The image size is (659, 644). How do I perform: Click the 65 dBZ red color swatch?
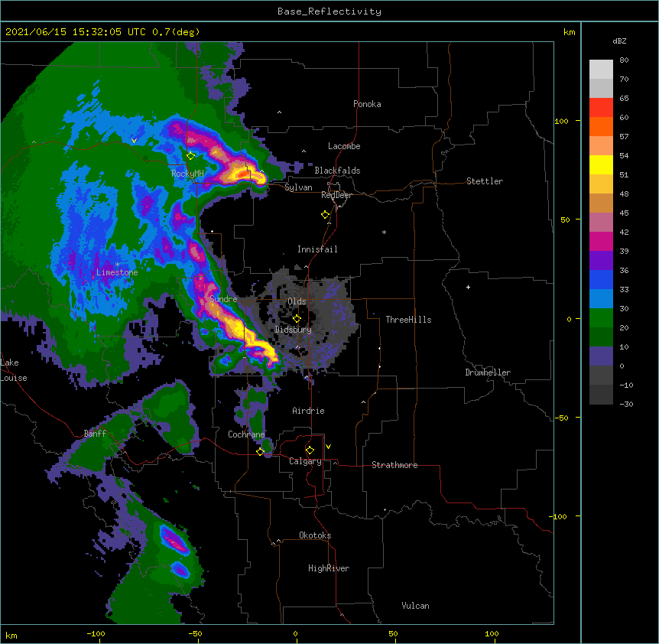(601, 108)
